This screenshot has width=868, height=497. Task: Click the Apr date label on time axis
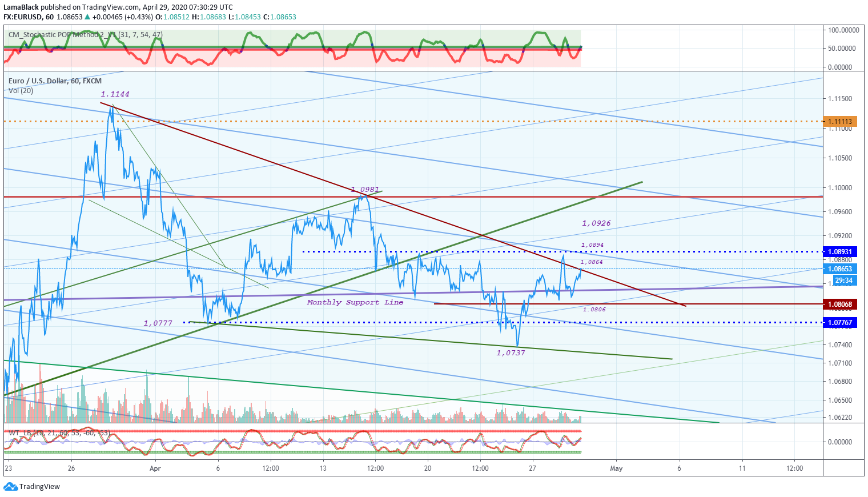[x=155, y=468]
